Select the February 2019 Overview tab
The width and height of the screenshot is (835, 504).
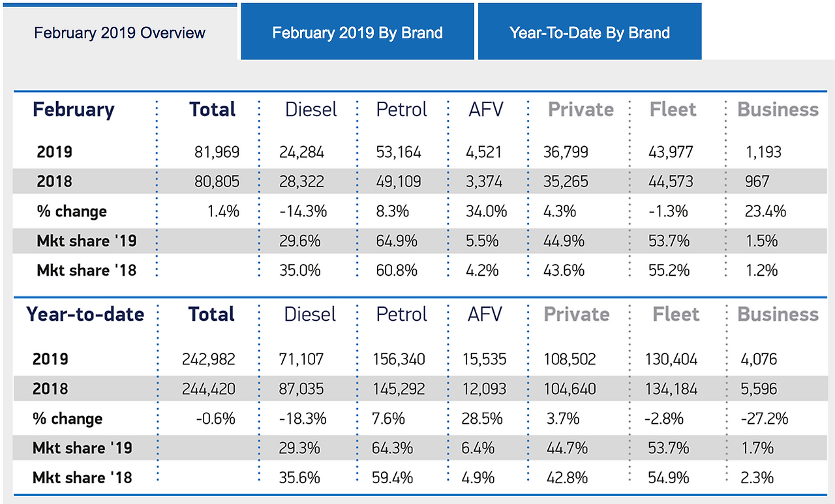point(119,32)
